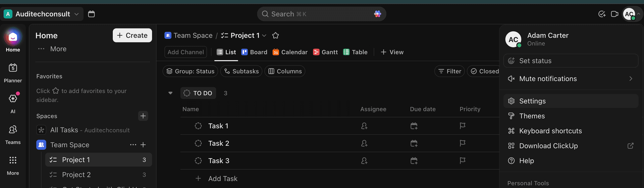Open Team Space ellipsis options

[133, 145]
